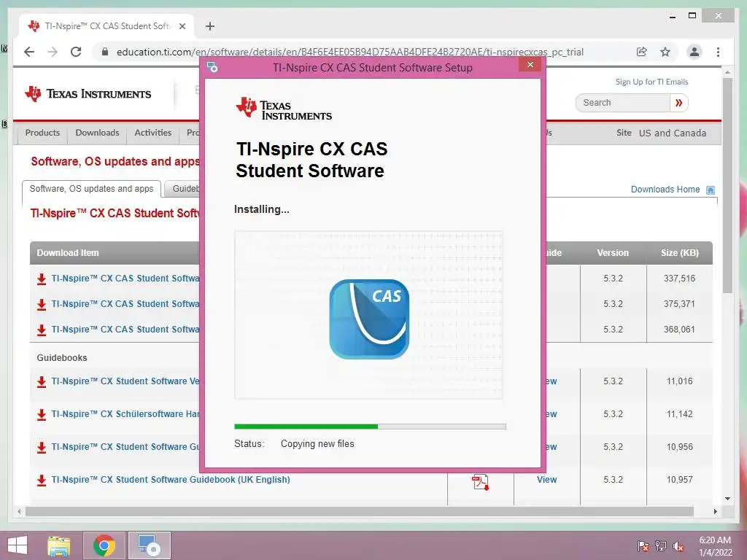This screenshot has height=560, width=747.
Task: Click US and Canada site selector
Action: (x=673, y=133)
